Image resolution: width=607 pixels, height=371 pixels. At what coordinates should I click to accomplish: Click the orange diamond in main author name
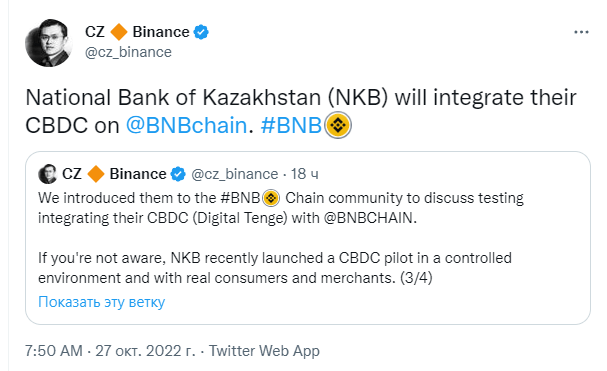(119, 32)
